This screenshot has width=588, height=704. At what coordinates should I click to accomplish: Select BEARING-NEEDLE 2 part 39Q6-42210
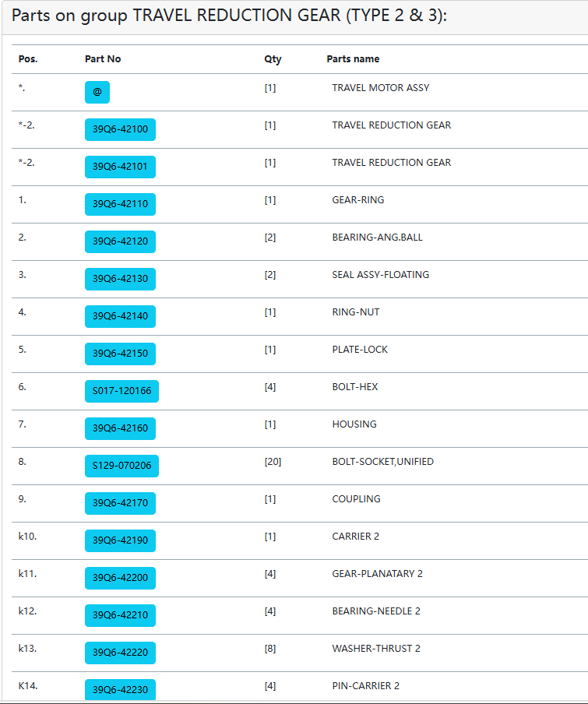[x=120, y=615]
